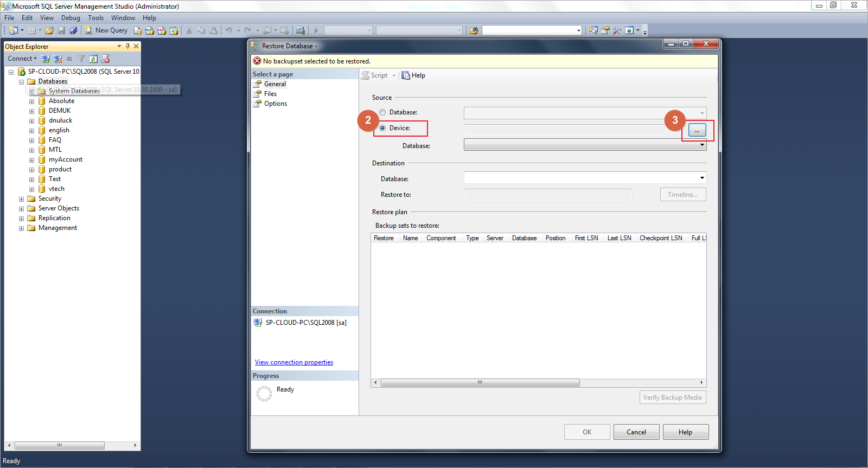This screenshot has width=868, height=468.
Task: Click the Analysis Services DMX Query icon
Action: 162,30
